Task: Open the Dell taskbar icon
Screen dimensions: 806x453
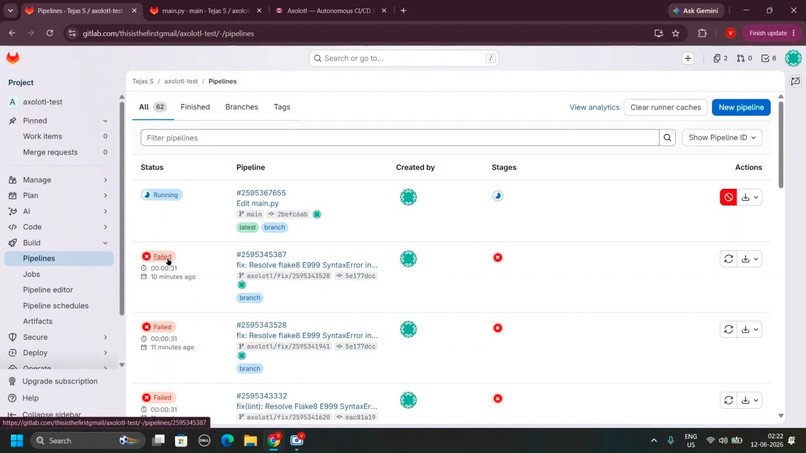Action: coord(204,441)
